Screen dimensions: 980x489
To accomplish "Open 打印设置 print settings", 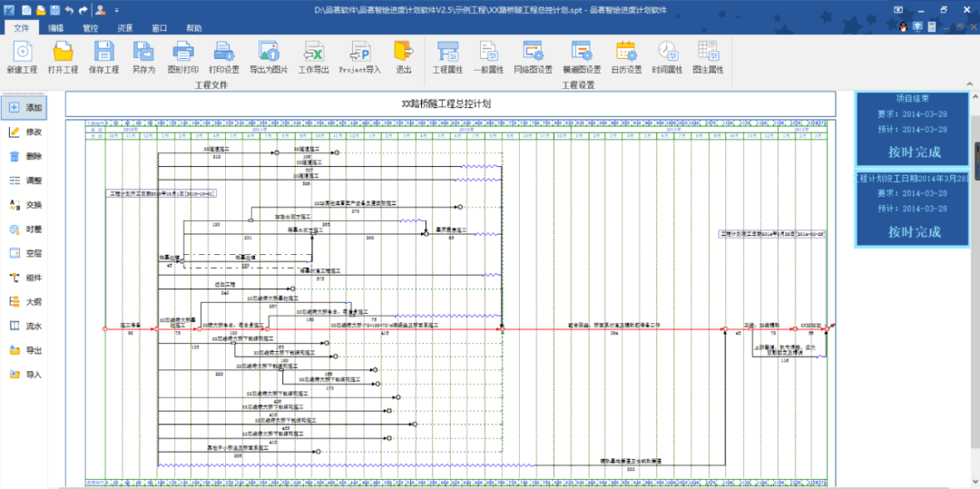I will tap(224, 57).
